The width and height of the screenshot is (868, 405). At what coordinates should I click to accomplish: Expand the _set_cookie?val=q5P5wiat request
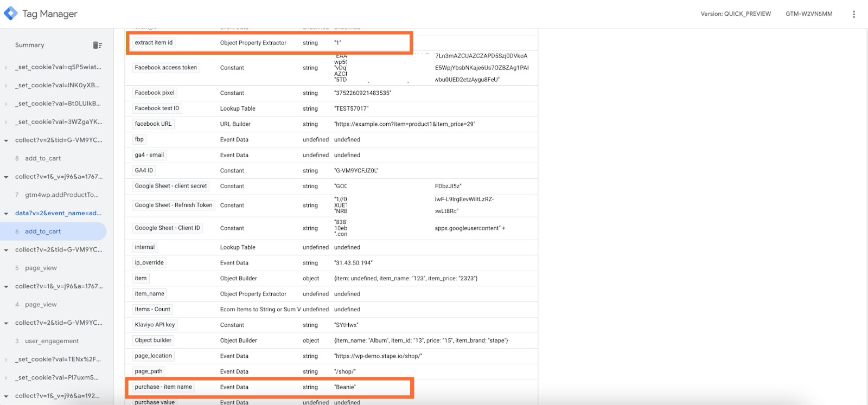coord(6,68)
